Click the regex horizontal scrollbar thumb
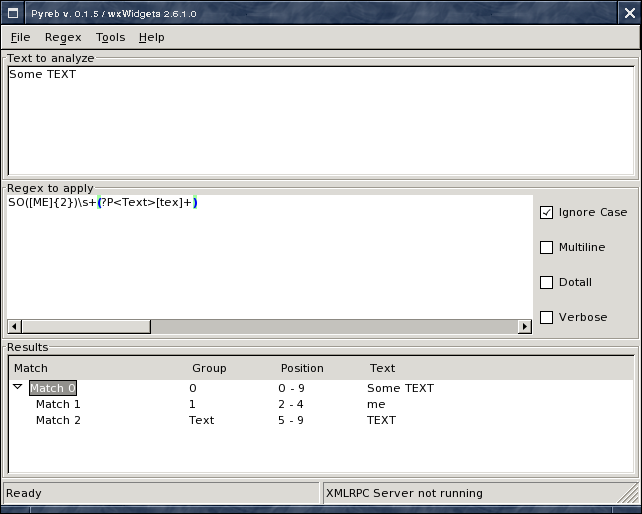 (85, 326)
